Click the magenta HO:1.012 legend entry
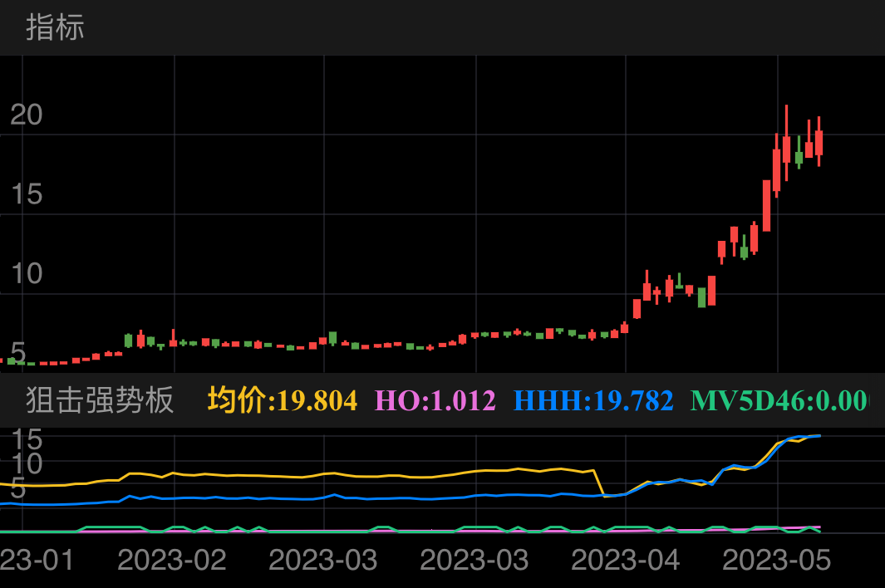The height and width of the screenshot is (588, 885). point(436,399)
